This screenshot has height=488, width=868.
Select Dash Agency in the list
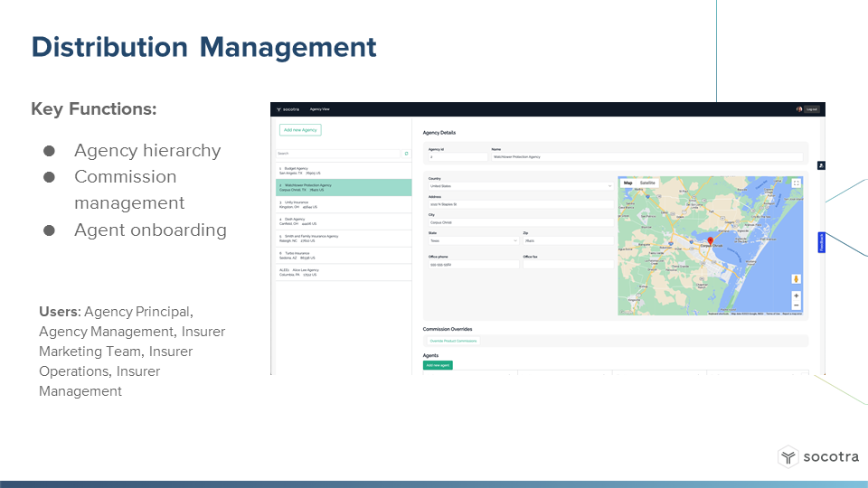[x=344, y=221]
